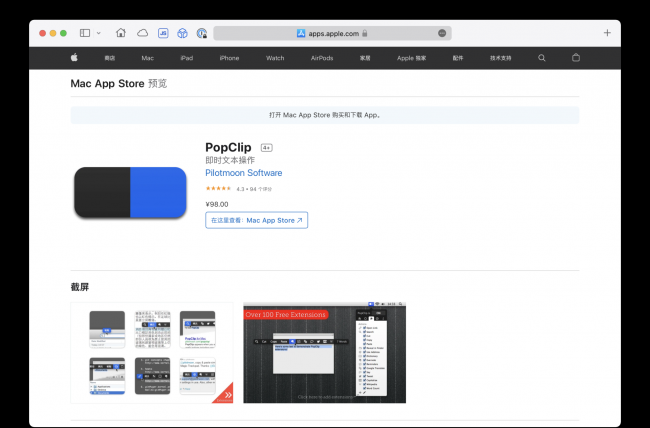Open the shopping bag icon
The image size is (650, 428).
tap(576, 58)
